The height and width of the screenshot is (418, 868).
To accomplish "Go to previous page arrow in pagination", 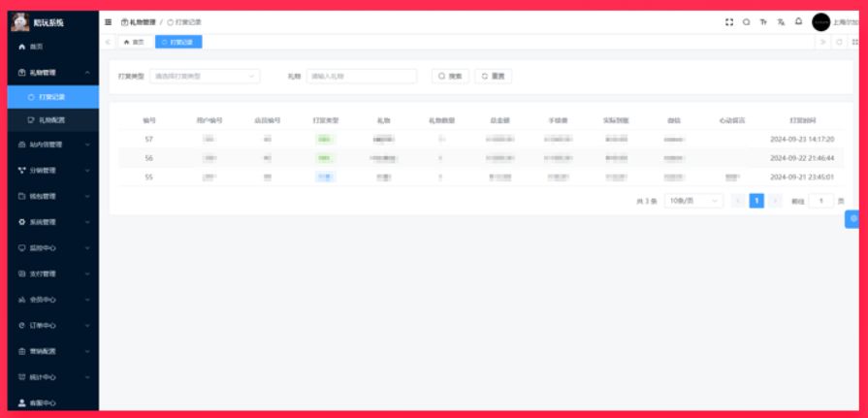I will [738, 201].
